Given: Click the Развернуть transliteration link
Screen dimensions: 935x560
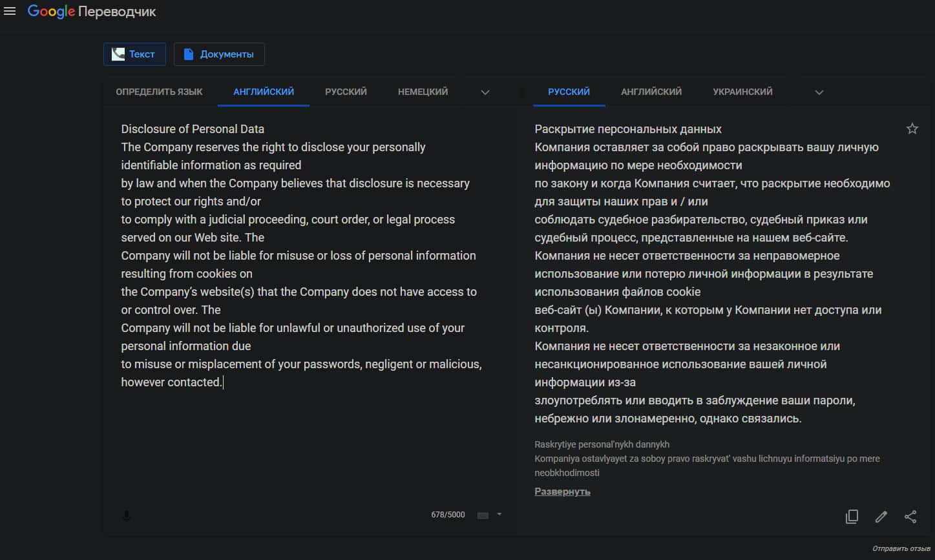Looking at the screenshot, I should point(562,492).
